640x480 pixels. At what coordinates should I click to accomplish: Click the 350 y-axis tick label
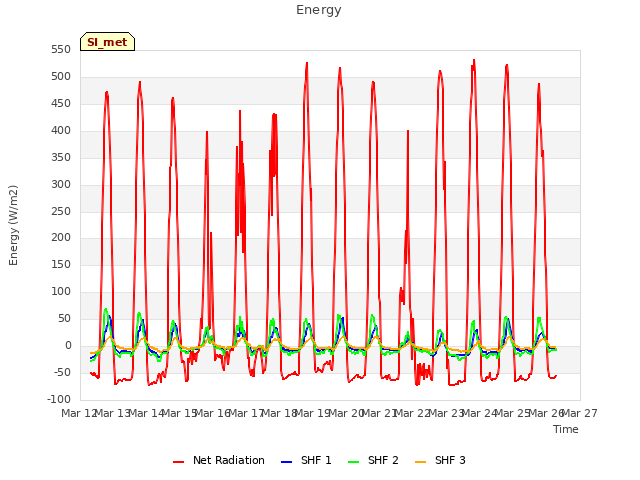pyautogui.click(x=61, y=158)
